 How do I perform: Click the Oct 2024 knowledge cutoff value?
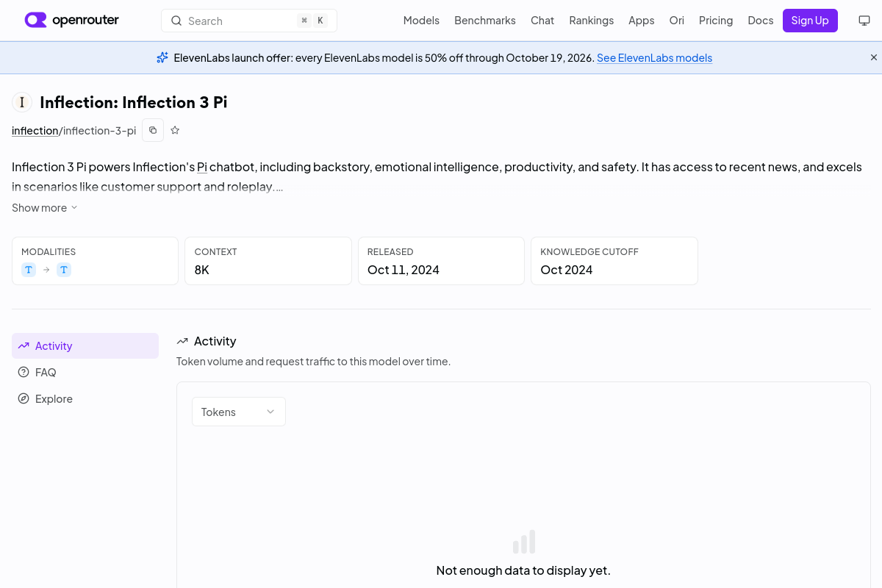point(567,270)
